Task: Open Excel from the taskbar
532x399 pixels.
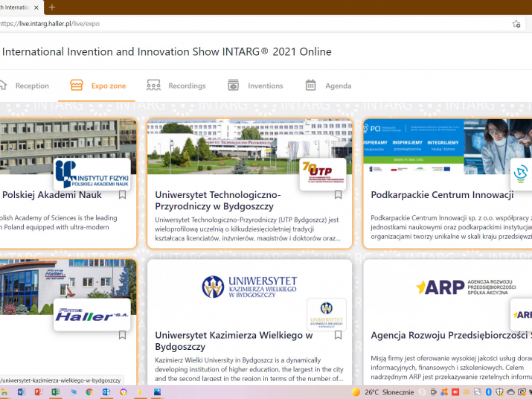Action: click(55, 392)
